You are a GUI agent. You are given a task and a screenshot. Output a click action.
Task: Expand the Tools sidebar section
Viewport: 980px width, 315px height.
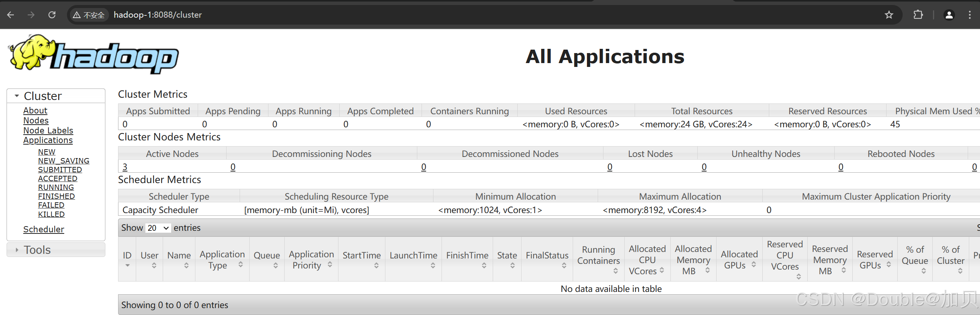[56, 250]
